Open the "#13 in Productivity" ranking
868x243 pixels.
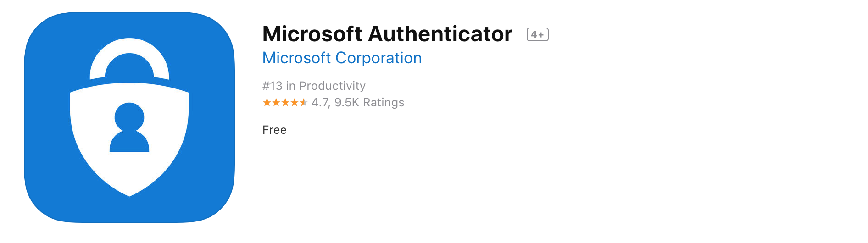pos(314,86)
